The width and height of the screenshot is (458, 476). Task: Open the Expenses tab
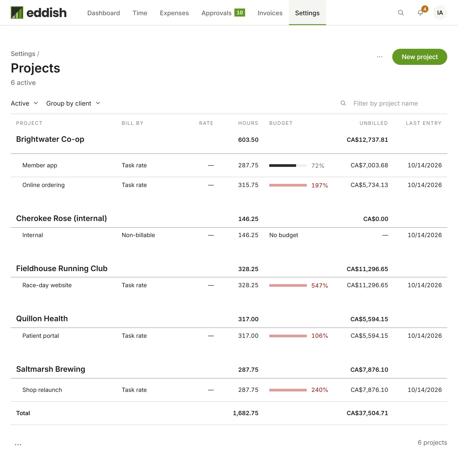(x=174, y=13)
